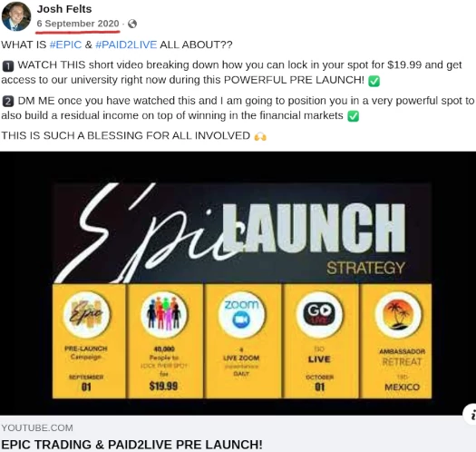476x452 pixels.
Task: Click the Go Live circle icon
Action: click(x=319, y=315)
